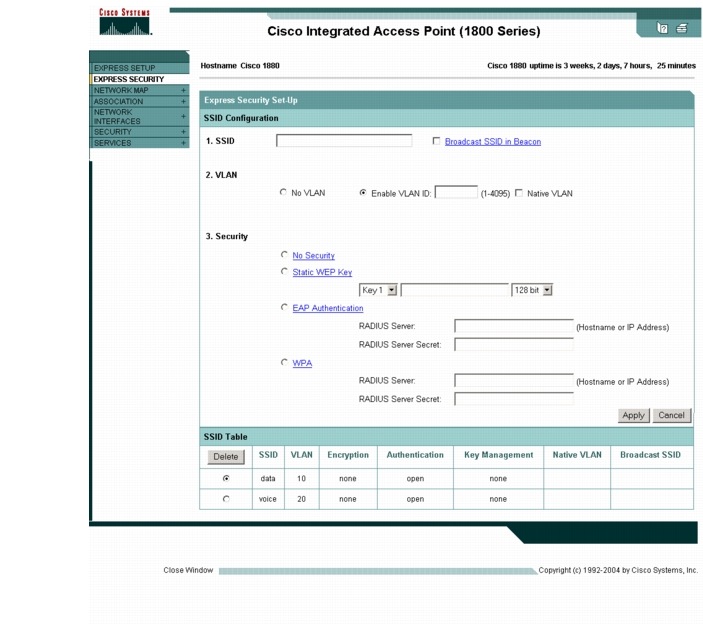Screen dimensions: 703x633
Task: Click the Encryption column header
Action: click(348, 455)
